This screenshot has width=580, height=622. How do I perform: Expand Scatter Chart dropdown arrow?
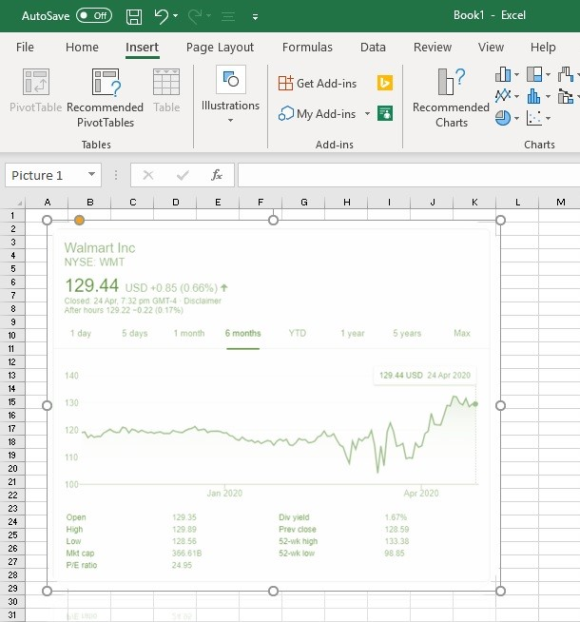pyautogui.click(x=548, y=118)
